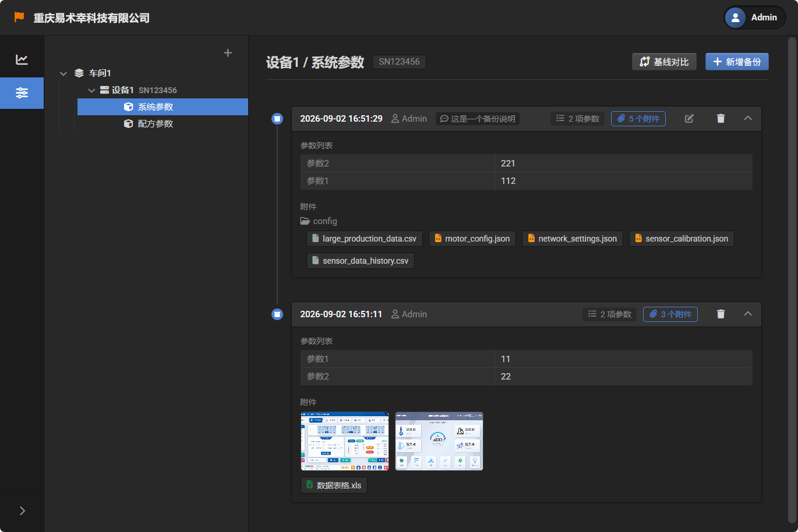Open sensor_data_history.csv attachment

point(361,261)
